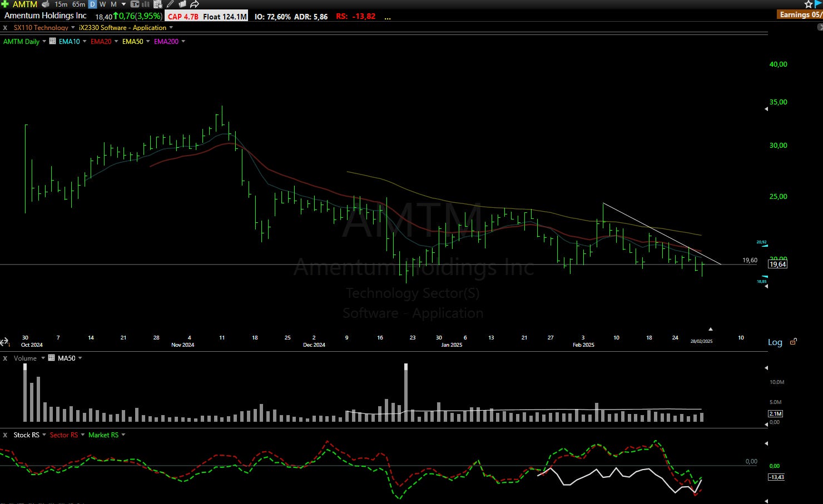
Task: Click the favorite star icon
Action: (809, 4)
